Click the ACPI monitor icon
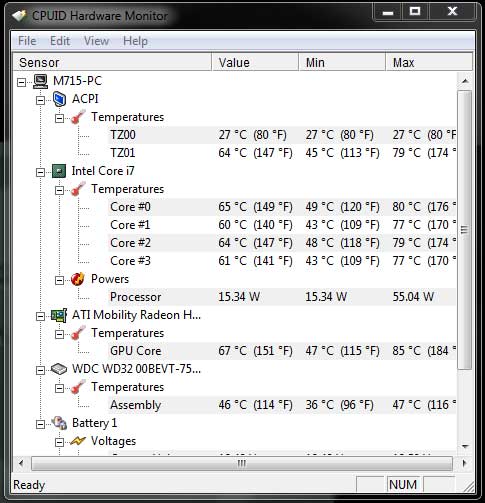 click(x=59, y=99)
